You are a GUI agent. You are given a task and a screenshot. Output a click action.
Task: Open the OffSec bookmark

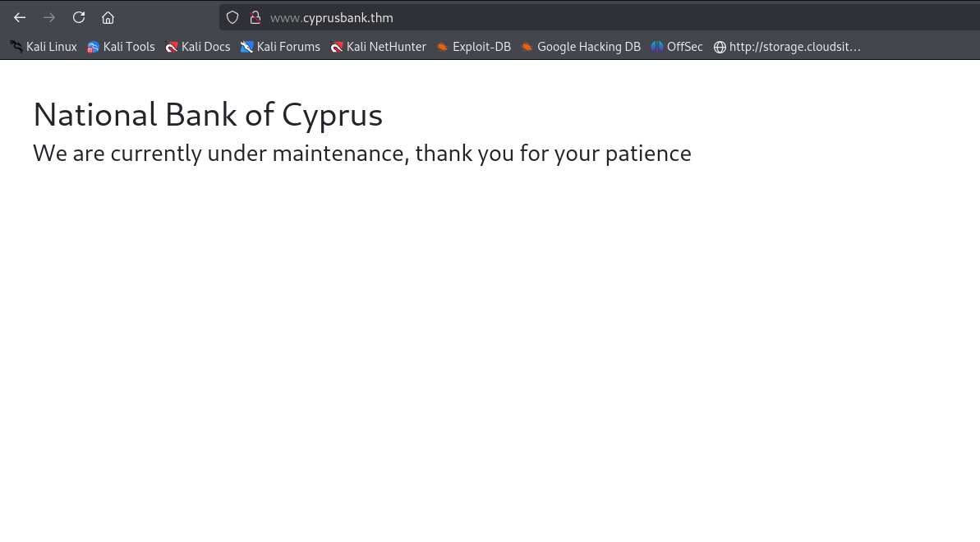click(677, 47)
